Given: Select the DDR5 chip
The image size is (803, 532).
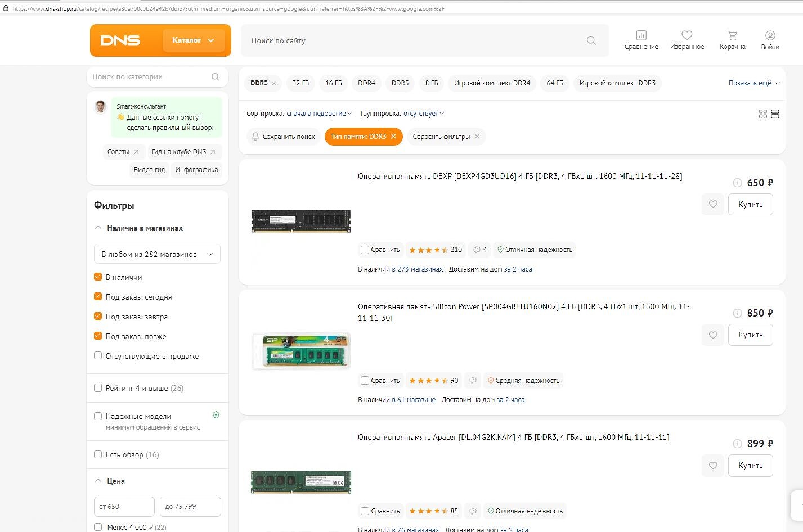Looking at the screenshot, I should [400, 83].
